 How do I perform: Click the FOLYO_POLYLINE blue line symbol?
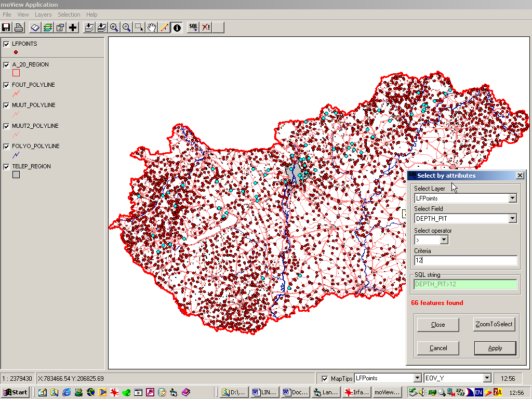click(16, 155)
